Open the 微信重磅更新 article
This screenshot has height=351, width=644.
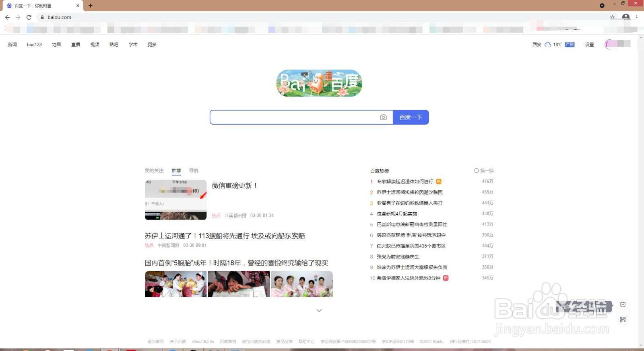pyautogui.click(x=234, y=185)
